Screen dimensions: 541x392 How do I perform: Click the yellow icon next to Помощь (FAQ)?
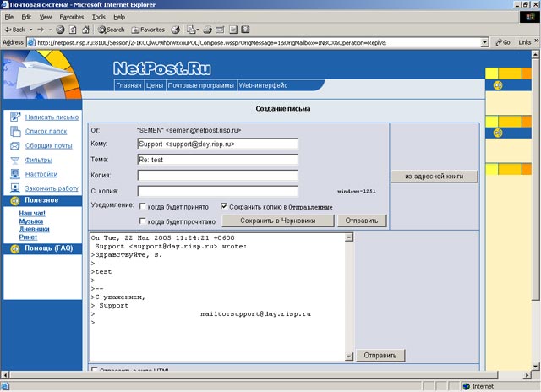pos(15,249)
